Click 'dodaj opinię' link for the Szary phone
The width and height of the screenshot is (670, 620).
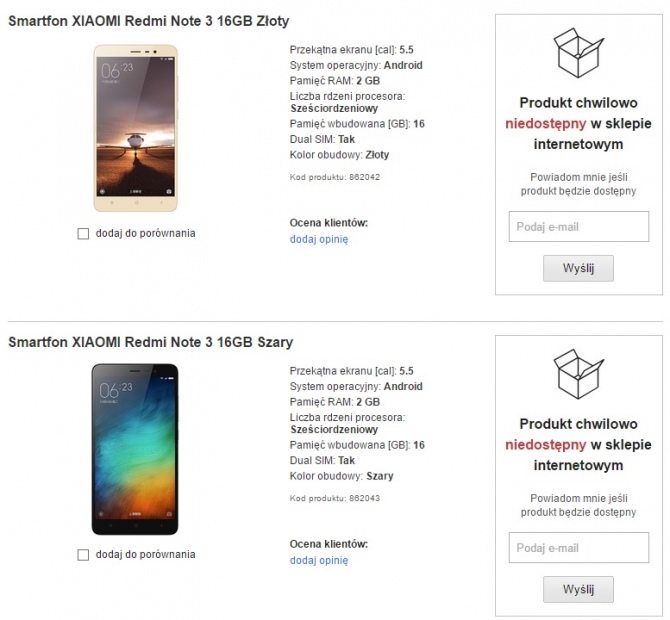319,560
